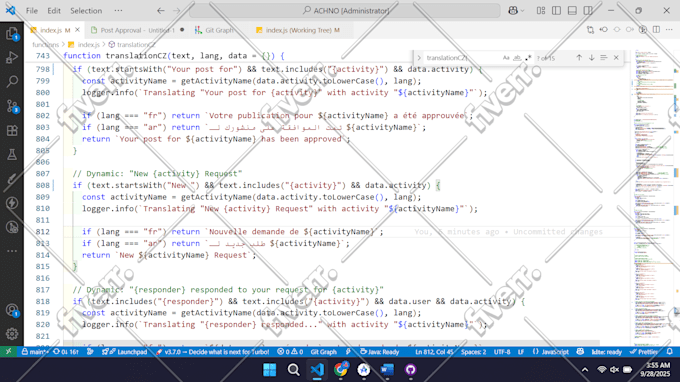This screenshot has width=680, height=382.
Task: Close the index.js tab
Action: [77, 30]
